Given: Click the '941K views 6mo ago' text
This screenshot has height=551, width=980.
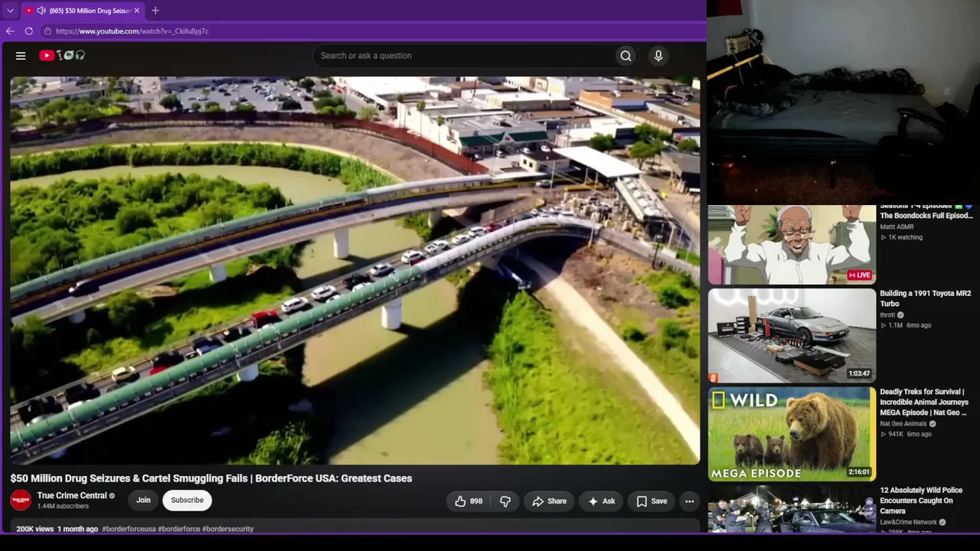Looking at the screenshot, I should [910, 435].
